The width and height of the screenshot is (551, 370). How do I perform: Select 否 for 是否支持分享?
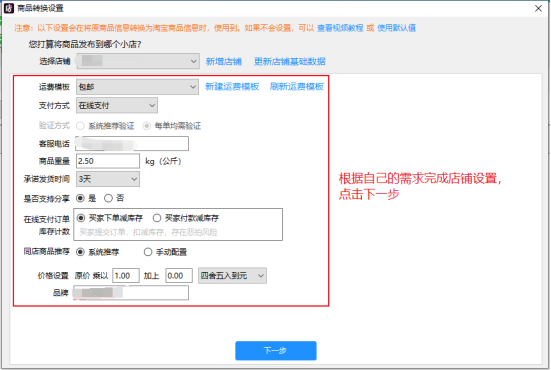[x=108, y=198]
